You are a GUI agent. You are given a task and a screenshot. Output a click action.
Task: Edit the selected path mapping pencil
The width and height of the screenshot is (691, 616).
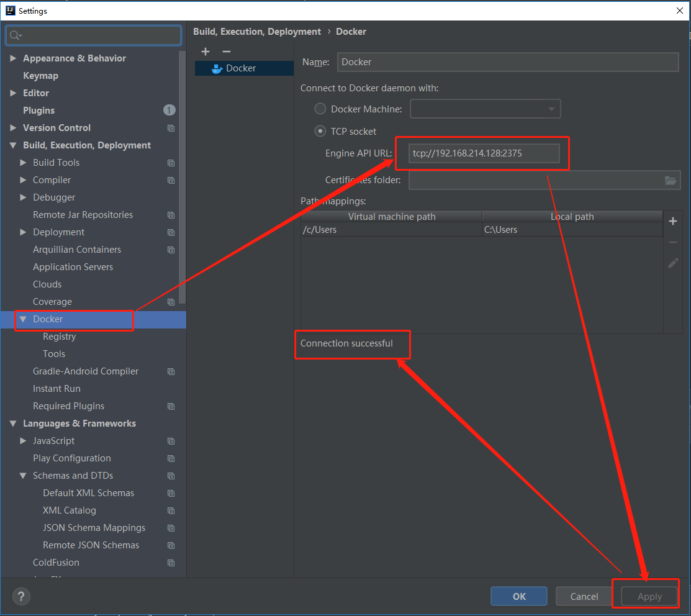tap(673, 263)
